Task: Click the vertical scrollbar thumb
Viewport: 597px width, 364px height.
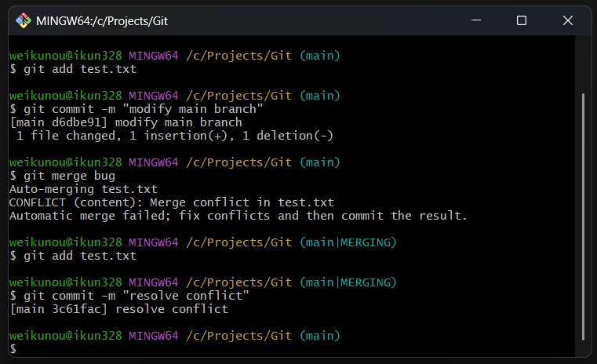Action: tap(583, 217)
